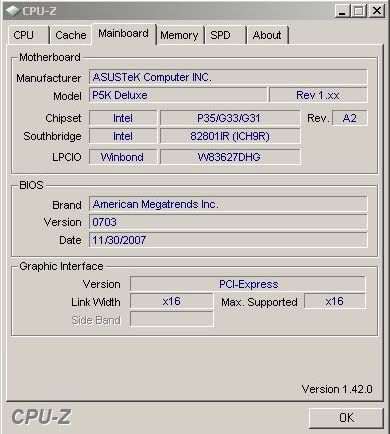Click the CPU-Z title bar icon
390x434 pixels.
13,11
